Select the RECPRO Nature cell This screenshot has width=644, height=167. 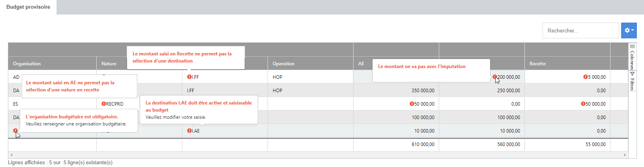click(115, 104)
